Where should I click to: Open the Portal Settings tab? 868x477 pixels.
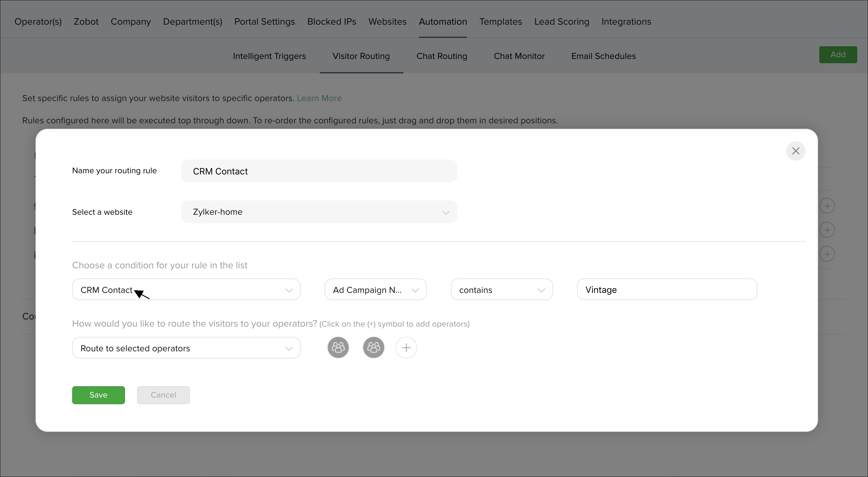tap(264, 22)
